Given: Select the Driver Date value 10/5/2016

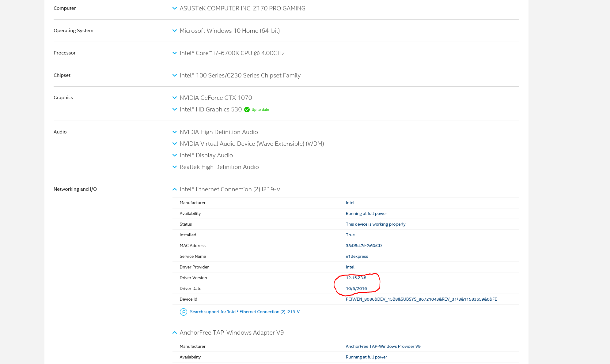Looking at the screenshot, I should click(x=356, y=288).
